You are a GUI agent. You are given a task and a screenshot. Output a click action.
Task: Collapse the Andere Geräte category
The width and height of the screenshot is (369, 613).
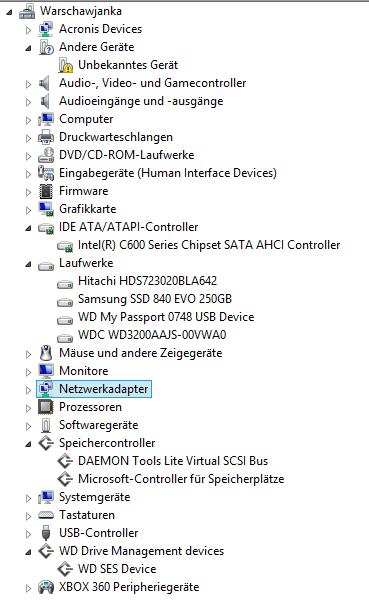[28, 48]
